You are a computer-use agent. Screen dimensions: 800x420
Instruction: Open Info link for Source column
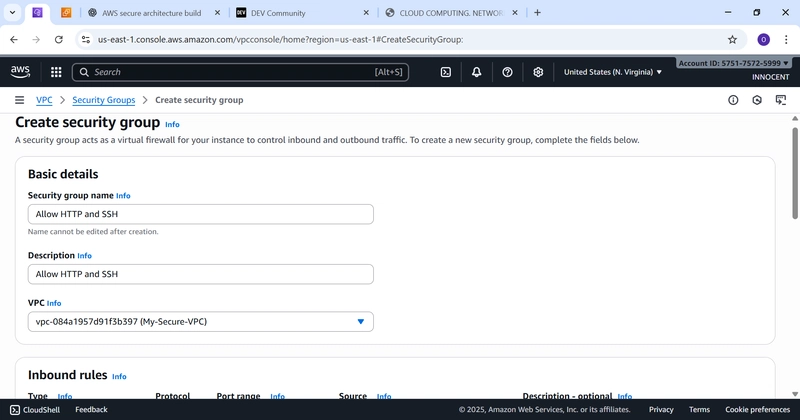click(x=384, y=397)
